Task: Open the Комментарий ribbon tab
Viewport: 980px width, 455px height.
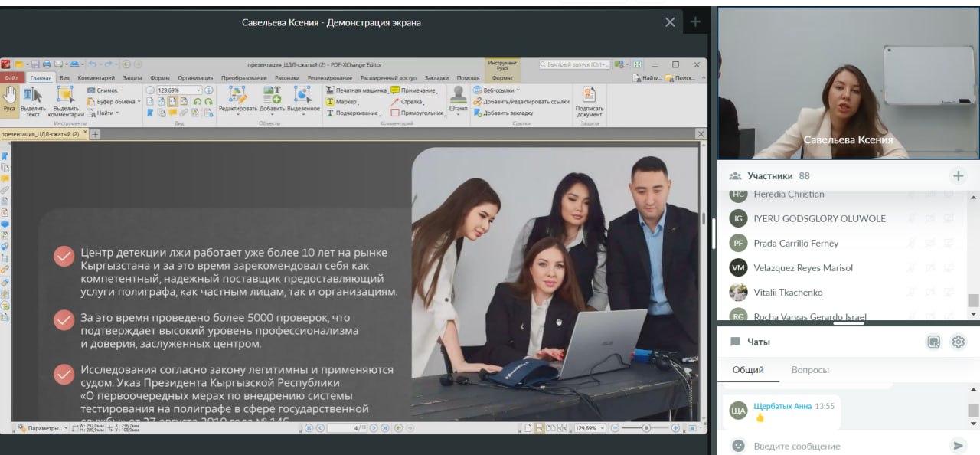Action: [x=96, y=78]
